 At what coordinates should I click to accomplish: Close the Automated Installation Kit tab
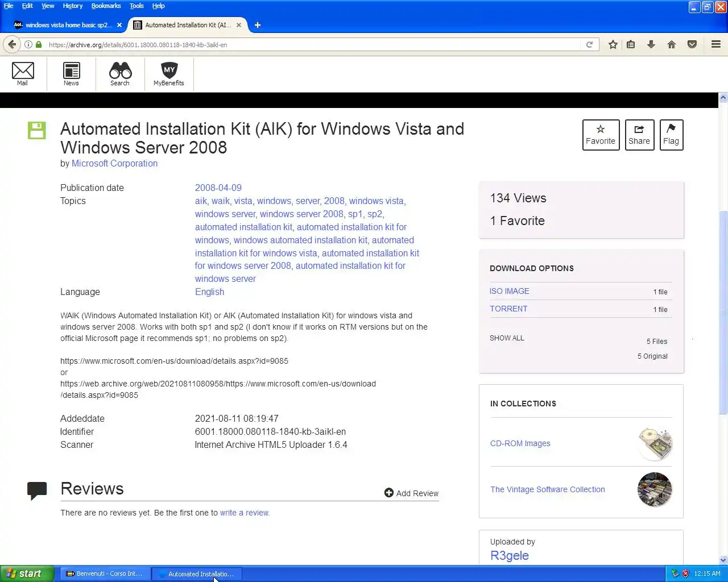click(239, 25)
